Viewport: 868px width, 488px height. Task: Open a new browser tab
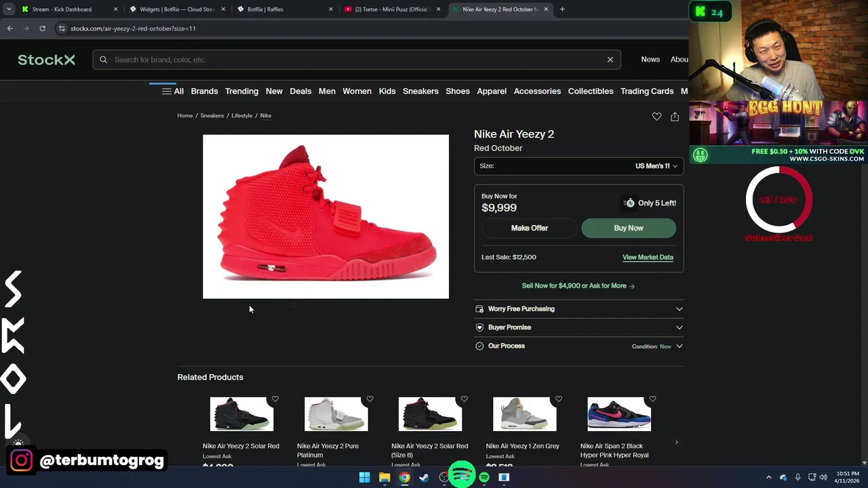(x=562, y=9)
